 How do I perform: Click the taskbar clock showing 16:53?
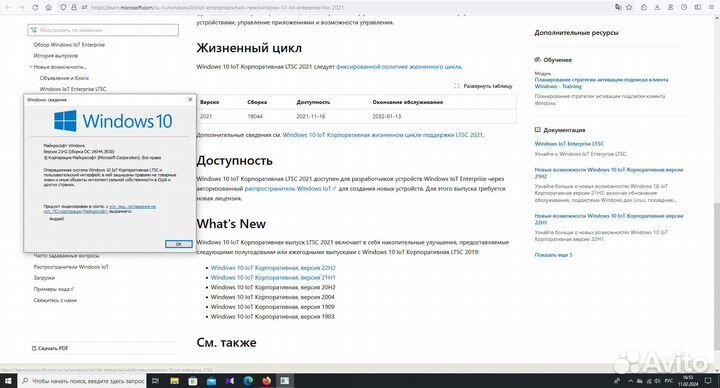[x=687, y=381]
